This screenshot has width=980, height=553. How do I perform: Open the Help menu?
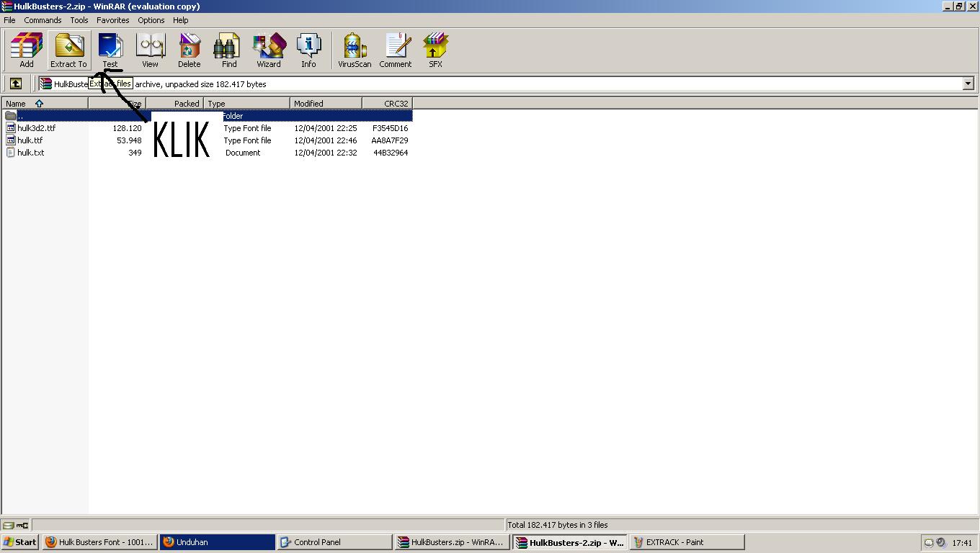[x=181, y=20]
